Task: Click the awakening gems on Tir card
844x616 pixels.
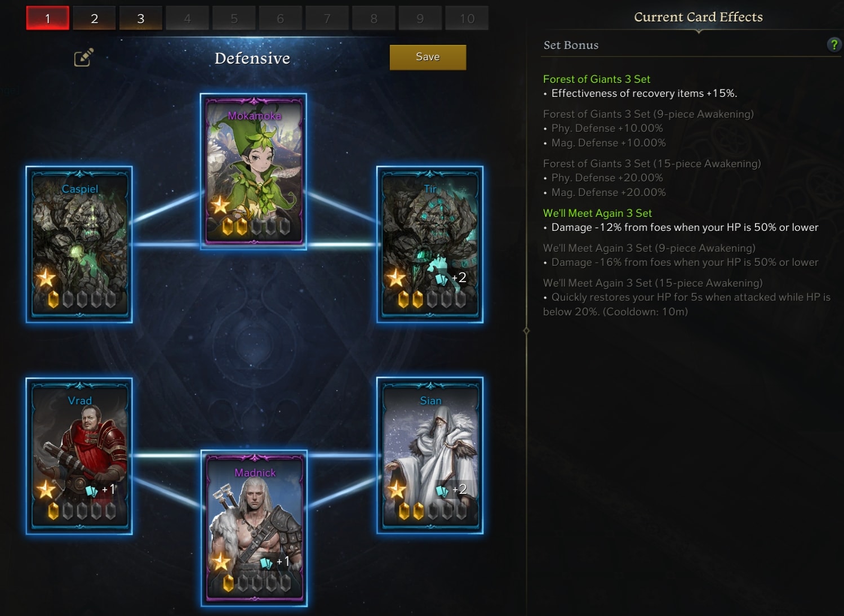Action: (x=432, y=299)
